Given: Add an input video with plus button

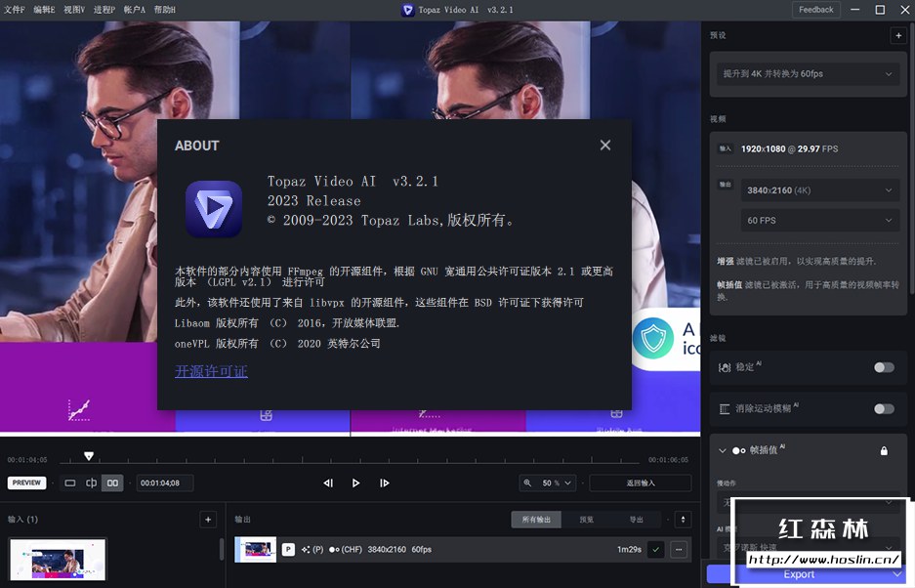Looking at the screenshot, I should point(208,519).
